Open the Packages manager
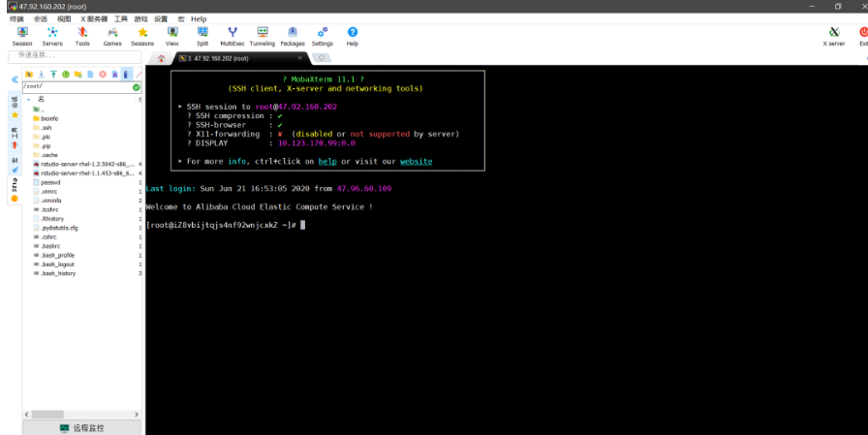 point(292,36)
